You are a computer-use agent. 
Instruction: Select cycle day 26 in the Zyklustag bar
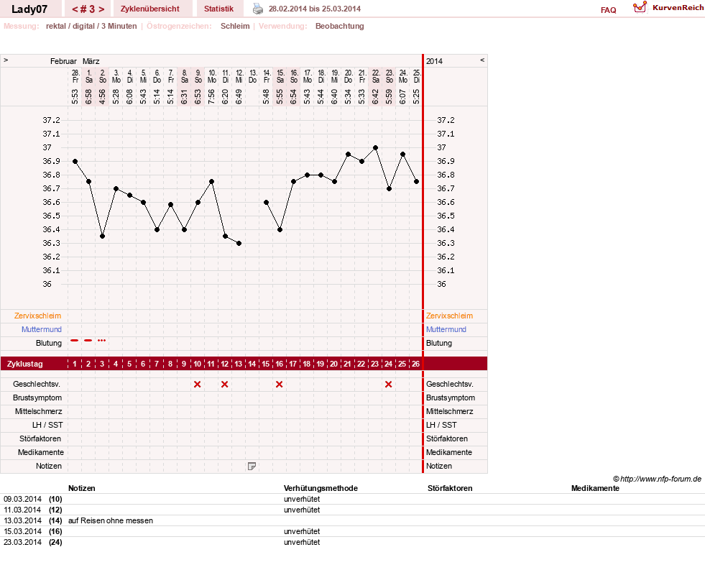point(416,364)
